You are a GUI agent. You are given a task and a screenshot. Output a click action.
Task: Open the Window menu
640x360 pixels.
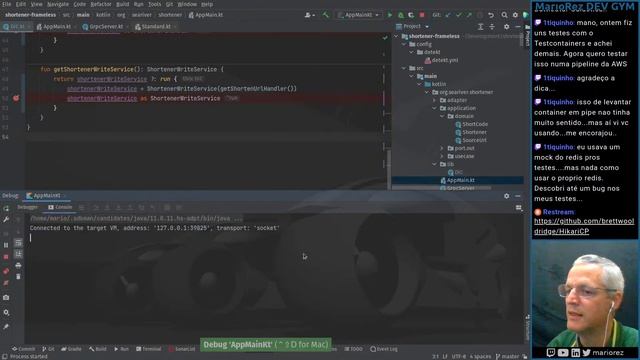pos(187,4)
